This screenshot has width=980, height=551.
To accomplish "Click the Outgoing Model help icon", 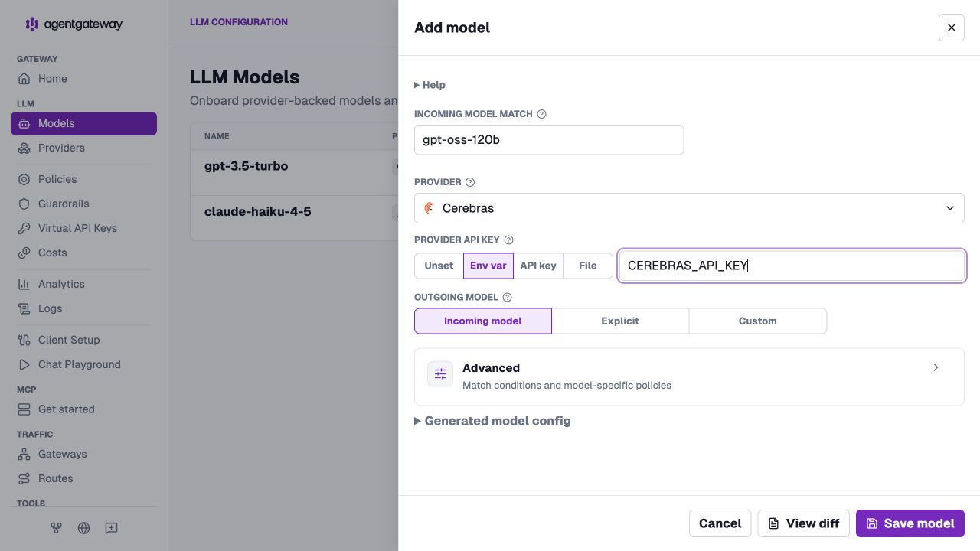I will click(507, 297).
